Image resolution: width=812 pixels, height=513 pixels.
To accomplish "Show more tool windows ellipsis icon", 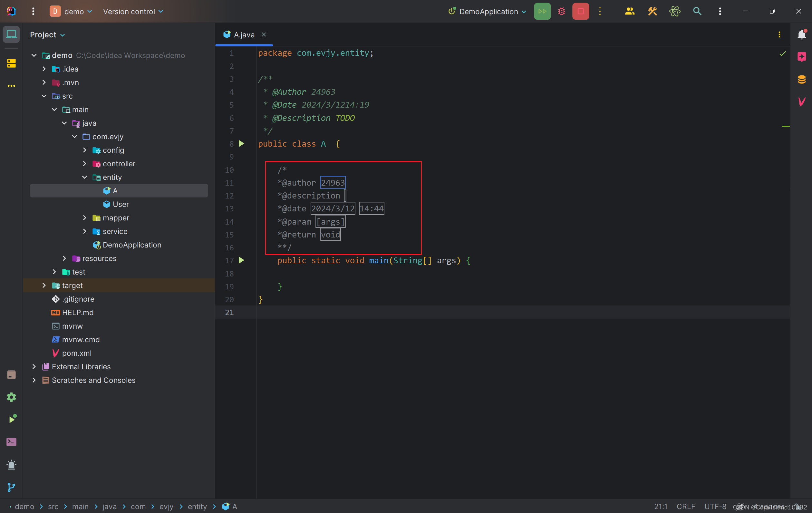I will point(12,86).
